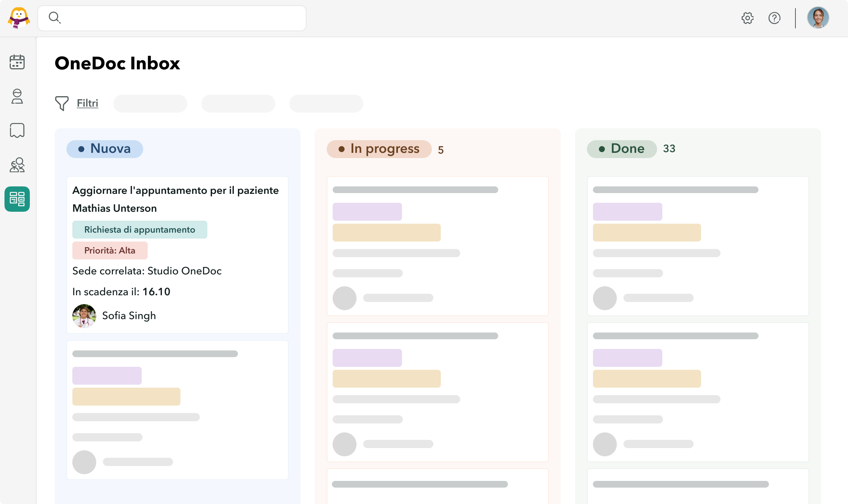The image size is (848, 504).
Task: Select the In progress column tag
Action: (x=379, y=149)
